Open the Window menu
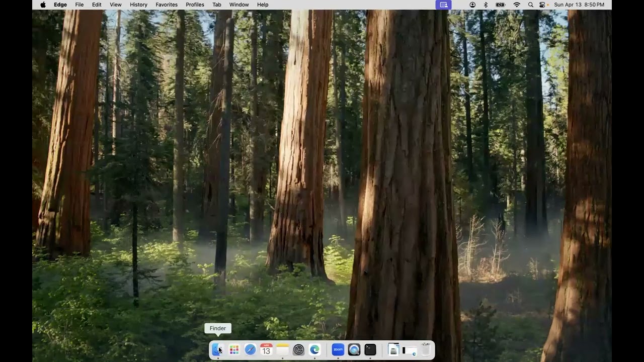644x362 pixels. pos(239,5)
